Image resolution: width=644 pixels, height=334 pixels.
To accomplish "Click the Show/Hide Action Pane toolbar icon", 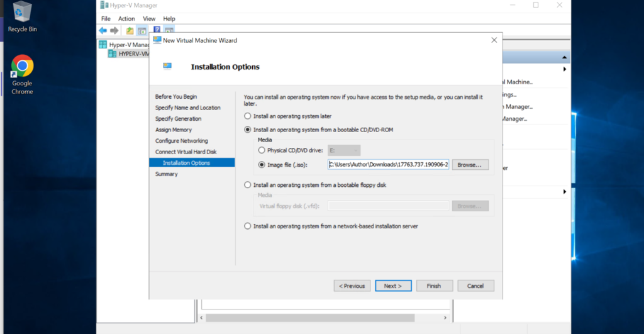I will point(169,30).
